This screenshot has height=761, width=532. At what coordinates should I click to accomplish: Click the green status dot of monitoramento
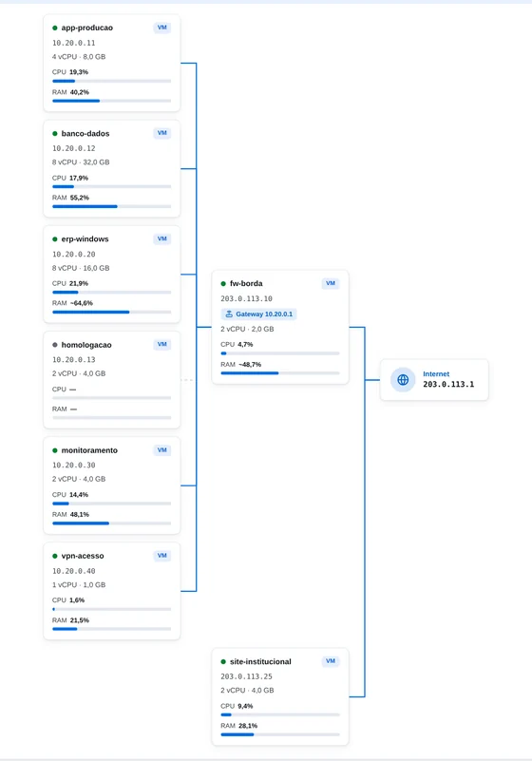(x=55, y=450)
